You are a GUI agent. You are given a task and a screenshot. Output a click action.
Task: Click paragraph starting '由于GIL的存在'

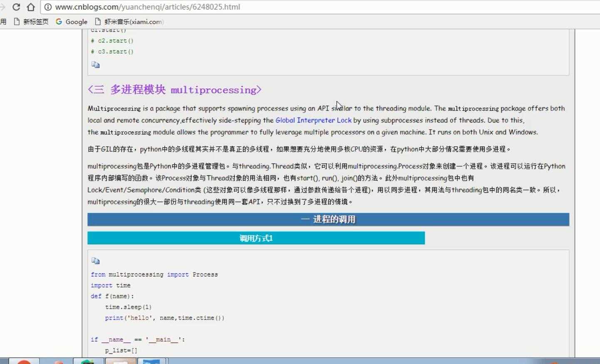pos(299,149)
